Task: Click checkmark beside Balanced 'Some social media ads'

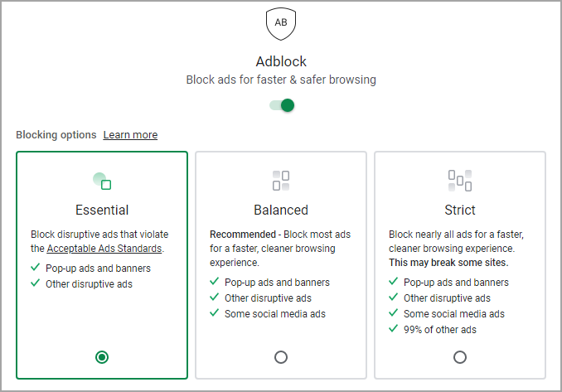Action: point(215,312)
